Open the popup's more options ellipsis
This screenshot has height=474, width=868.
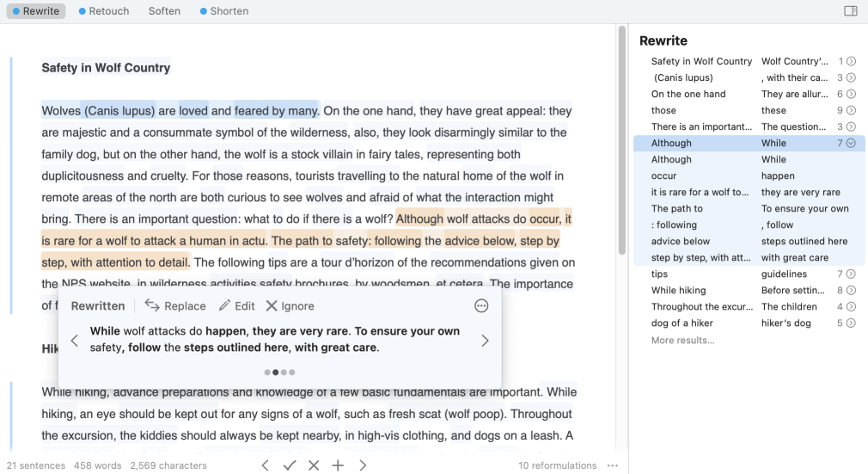(x=481, y=305)
